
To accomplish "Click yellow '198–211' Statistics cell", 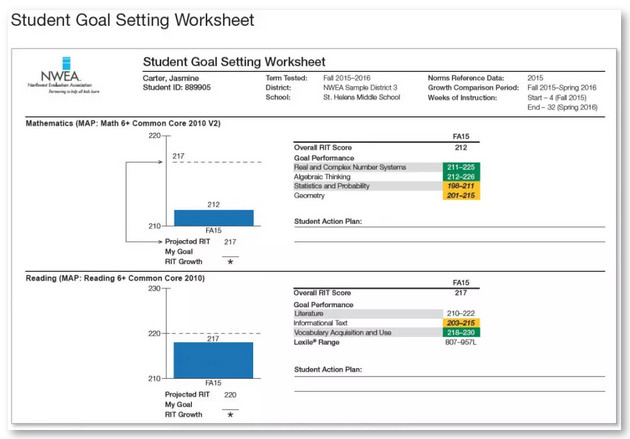I will point(461,186).
